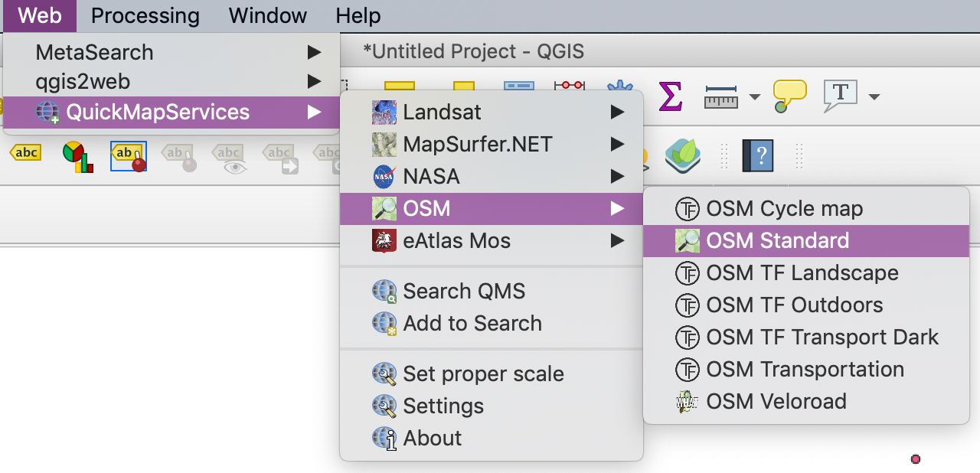Open the blue help book icon
Image resolution: width=980 pixels, height=473 pixels.
tap(758, 156)
